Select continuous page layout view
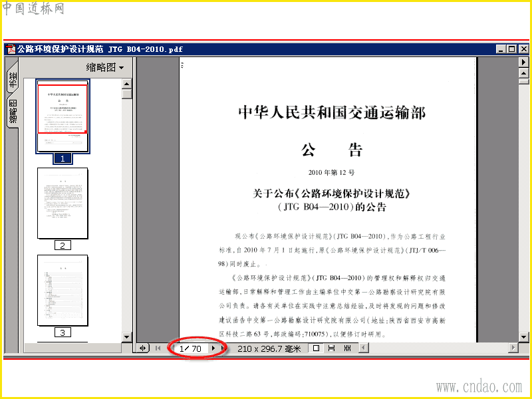Screen dimensions: 532x399 332,348
